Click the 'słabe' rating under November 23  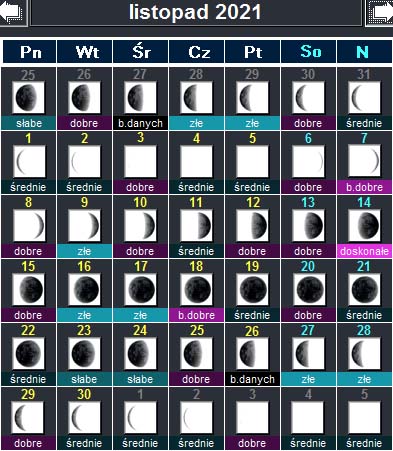point(84,379)
